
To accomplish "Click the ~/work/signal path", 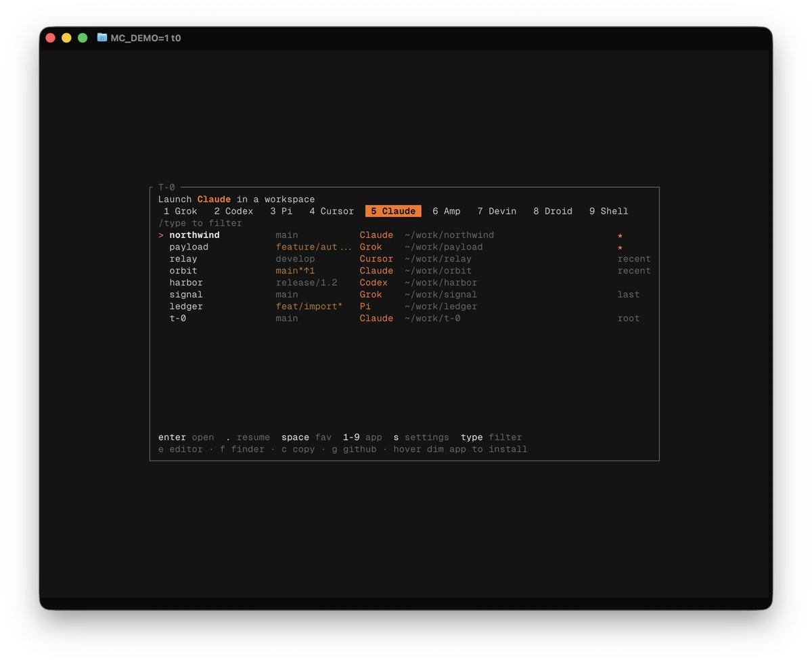I will tap(441, 294).
